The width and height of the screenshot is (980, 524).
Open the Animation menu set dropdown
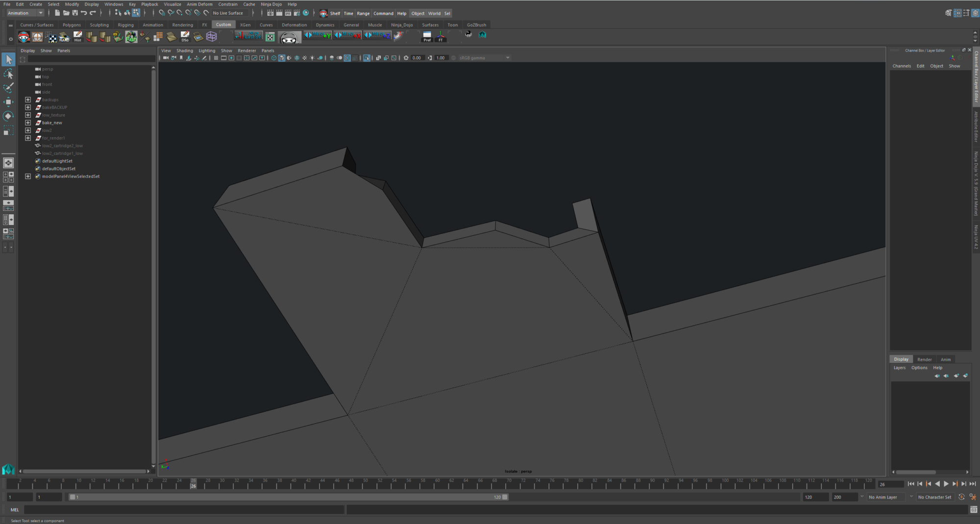[24, 13]
